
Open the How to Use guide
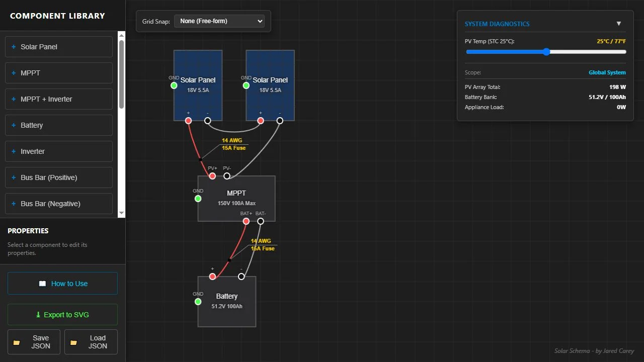[62, 284]
